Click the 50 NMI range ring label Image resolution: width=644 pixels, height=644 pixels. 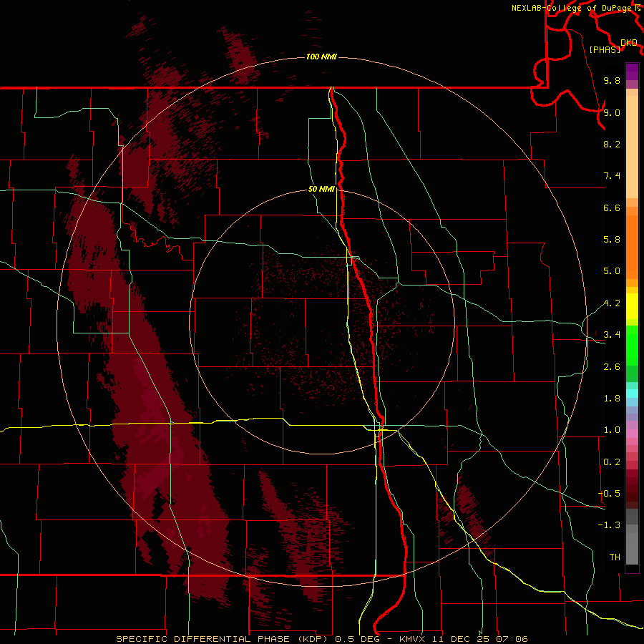[x=321, y=189]
